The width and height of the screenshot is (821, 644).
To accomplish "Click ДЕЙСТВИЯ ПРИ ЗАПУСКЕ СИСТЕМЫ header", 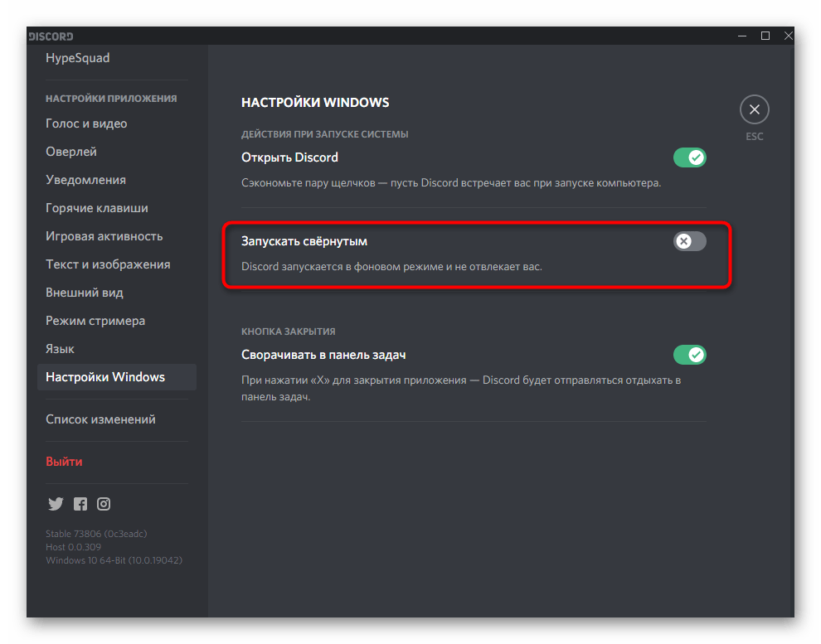I will pyautogui.click(x=324, y=134).
